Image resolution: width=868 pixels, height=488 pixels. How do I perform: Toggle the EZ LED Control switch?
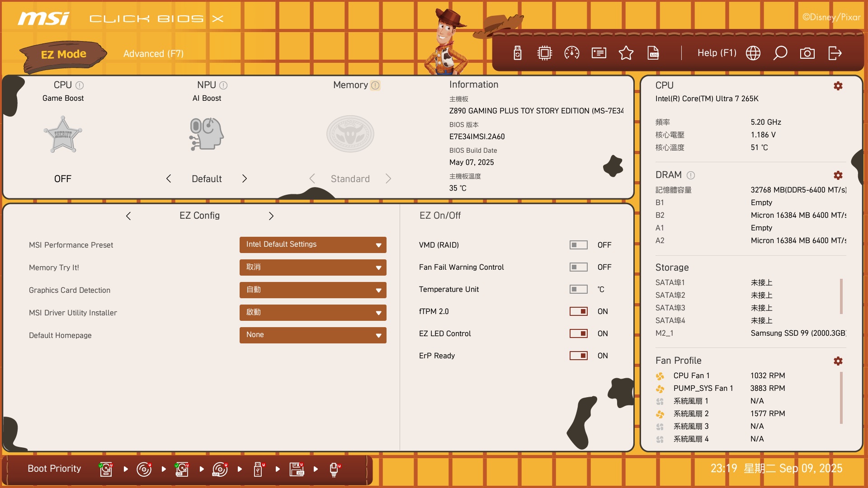(579, 333)
